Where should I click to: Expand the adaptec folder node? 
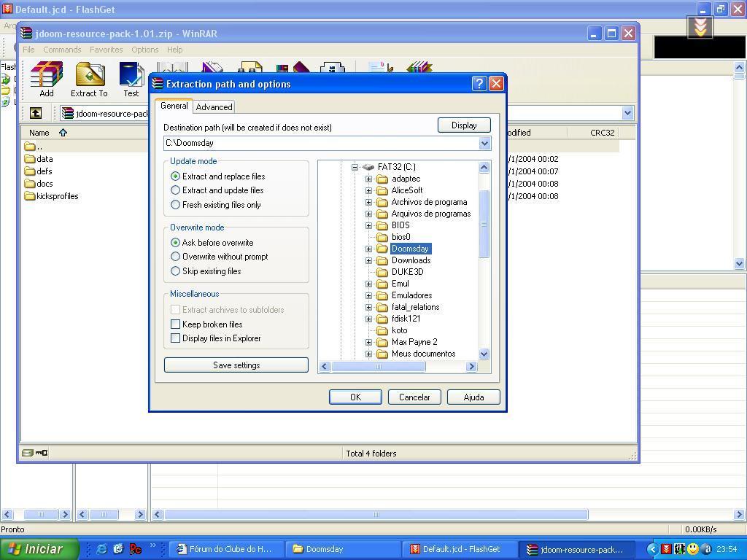(368, 179)
